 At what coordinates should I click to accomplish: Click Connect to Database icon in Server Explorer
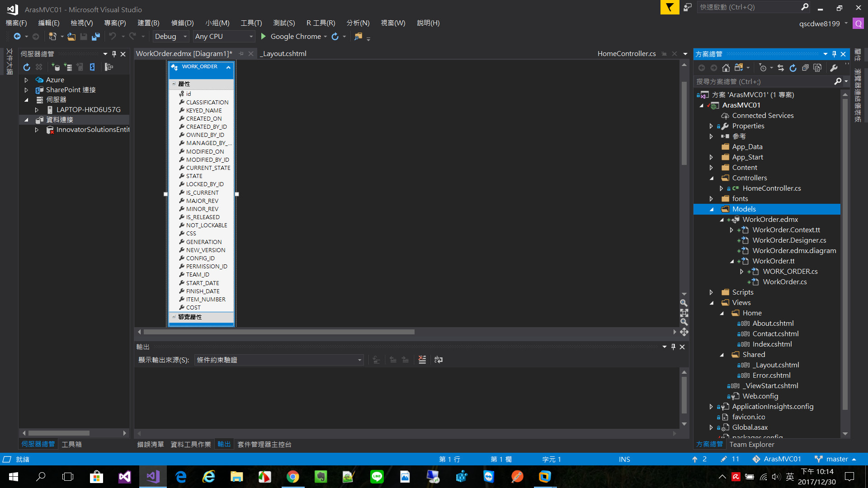[56, 67]
